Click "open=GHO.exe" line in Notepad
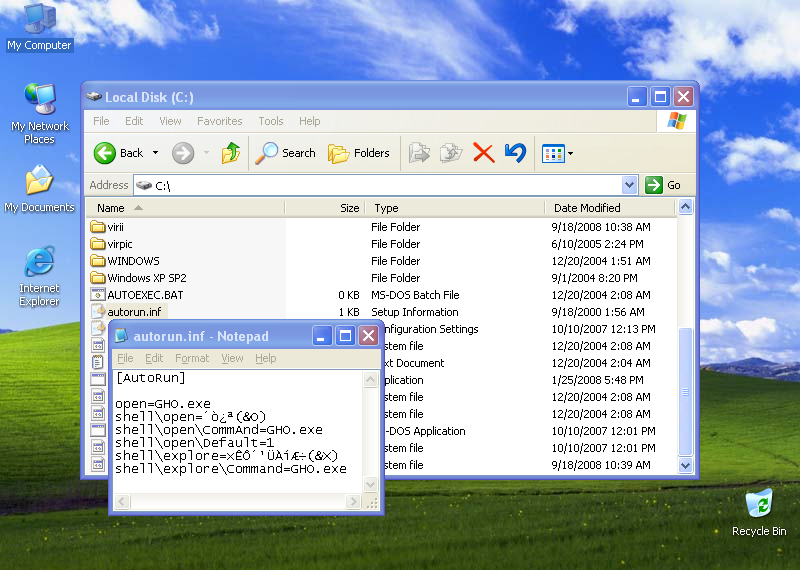Screen dimensions: 800x570 coord(163,404)
